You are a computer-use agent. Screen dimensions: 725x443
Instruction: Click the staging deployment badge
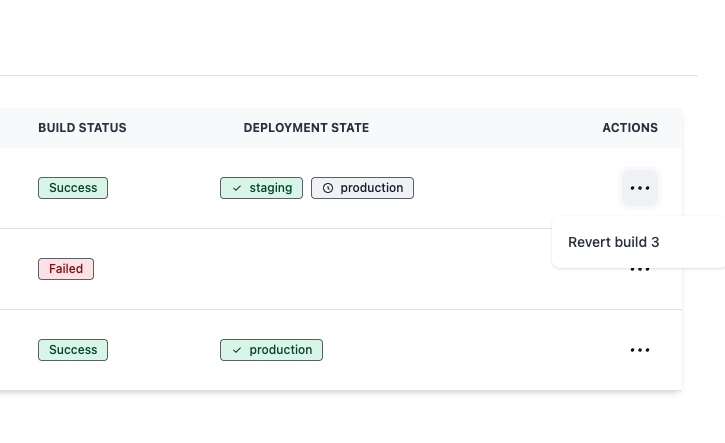261,188
